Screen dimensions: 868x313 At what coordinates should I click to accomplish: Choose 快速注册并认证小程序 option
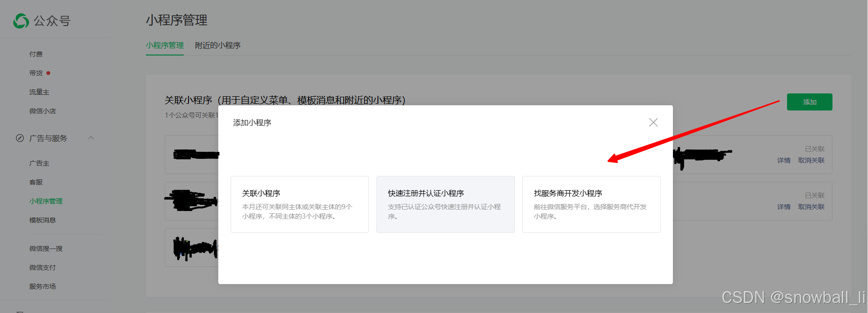tap(445, 204)
